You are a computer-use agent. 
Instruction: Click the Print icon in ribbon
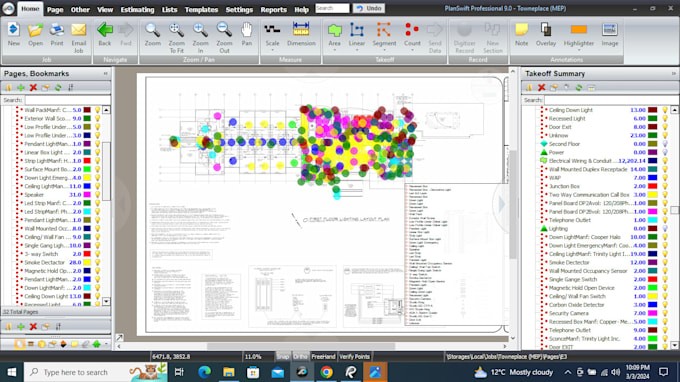tap(56, 34)
